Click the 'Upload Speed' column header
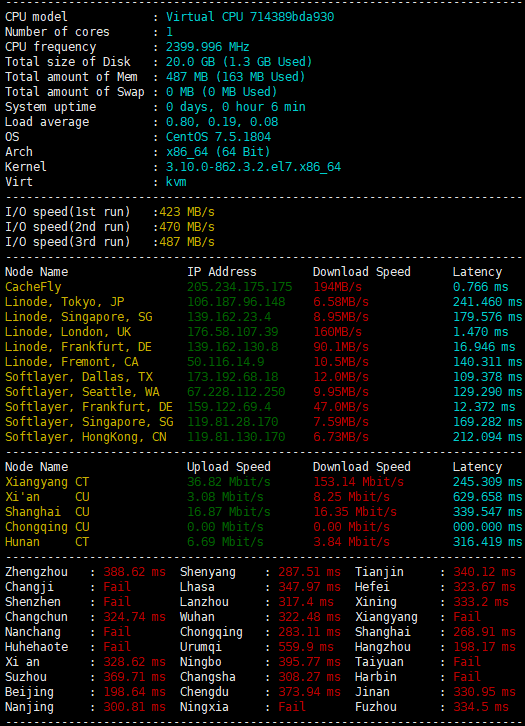 [x=229, y=467]
